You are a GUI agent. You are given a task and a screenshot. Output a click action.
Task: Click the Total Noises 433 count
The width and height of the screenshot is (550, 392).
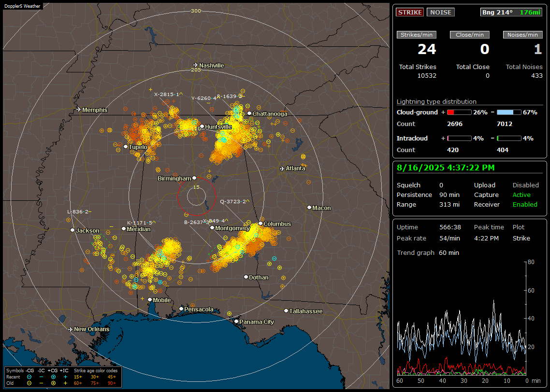536,76
